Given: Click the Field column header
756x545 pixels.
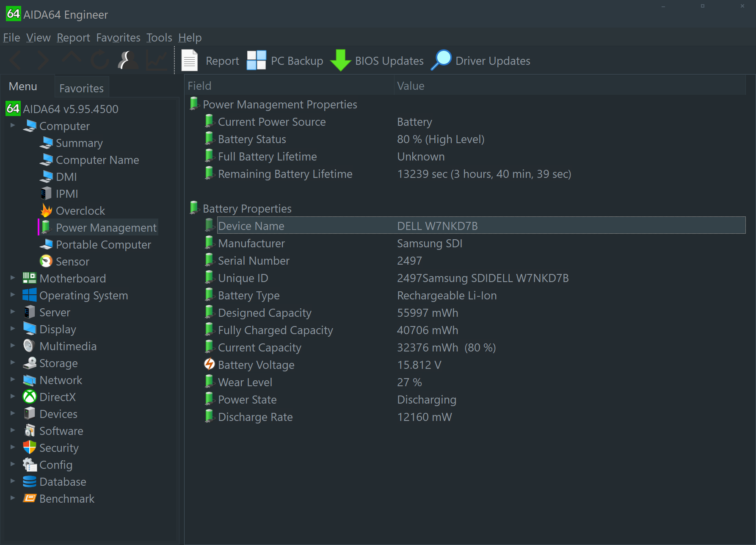Looking at the screenshot, I should 289,86.
